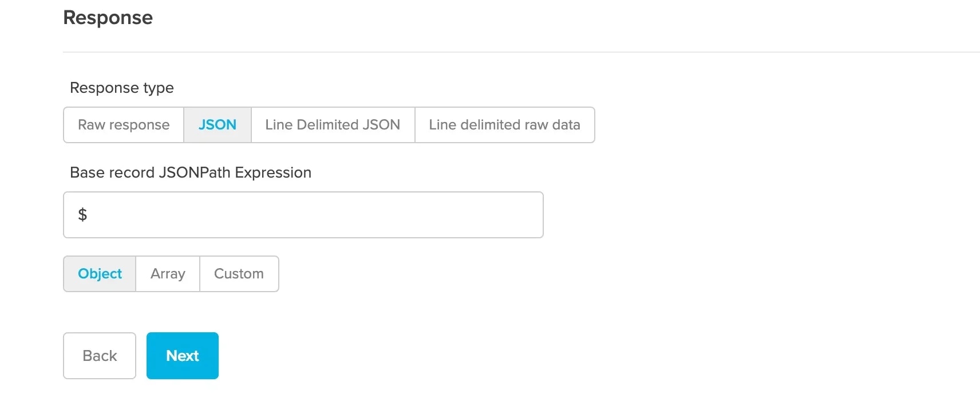Viewport: 980px width, 393px height.
Task: Pick Line Delimited JSON from the selector
Action: [x=332, y=125]
